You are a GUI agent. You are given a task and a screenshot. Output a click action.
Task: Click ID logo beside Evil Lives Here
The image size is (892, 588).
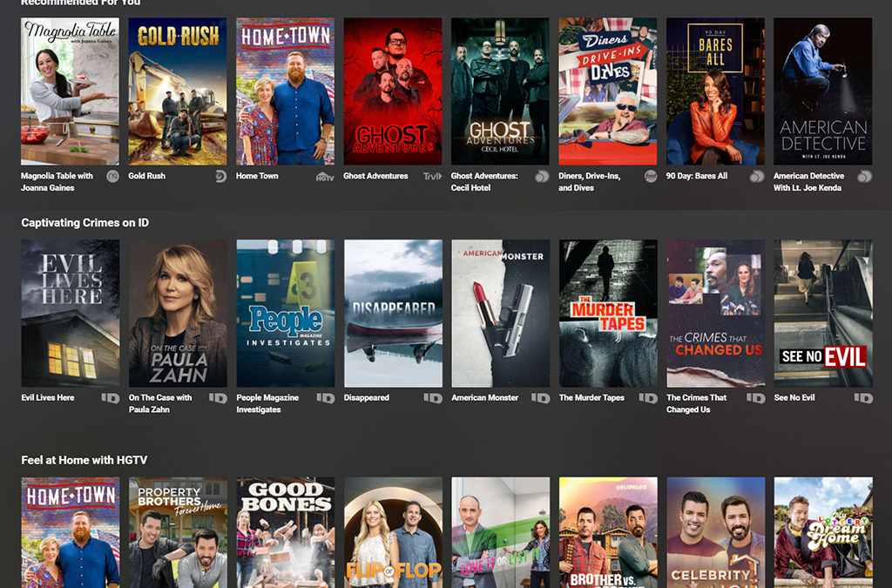[111, 398]
